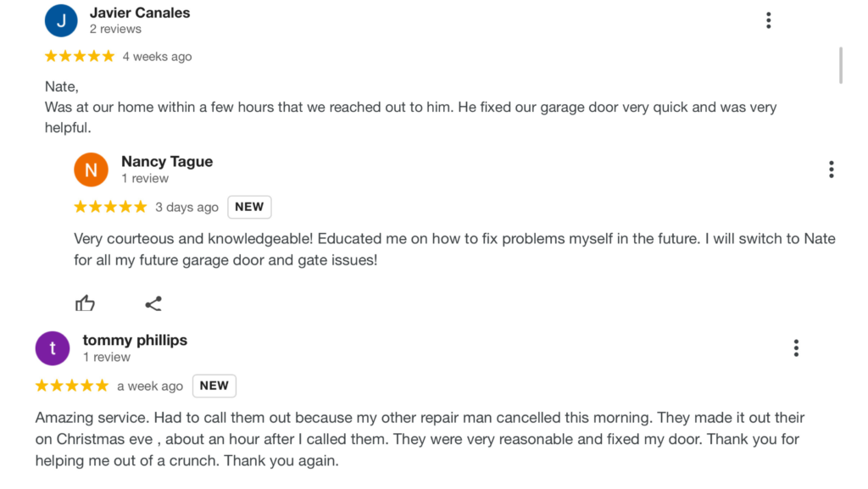Click five-star rating on Javier Canales review
868x489 pixels.
tap(79, 57)
